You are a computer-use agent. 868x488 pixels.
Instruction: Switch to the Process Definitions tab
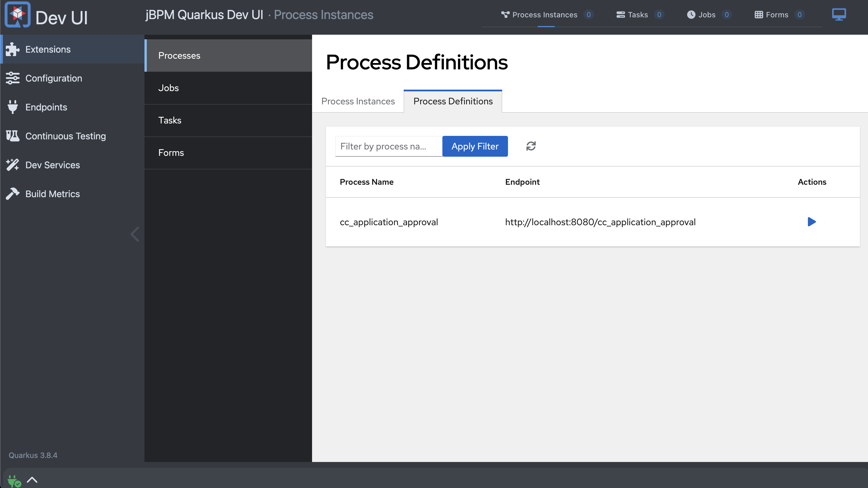[x=453, y=101]
